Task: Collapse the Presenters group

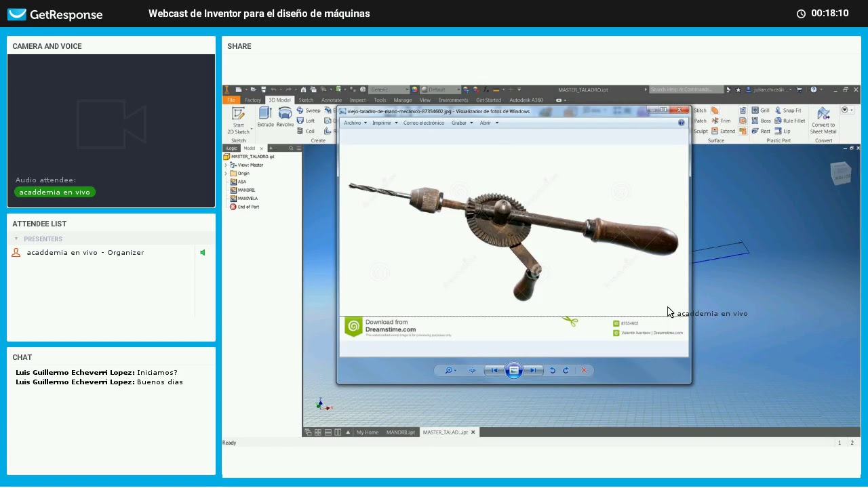Action: coord(16,239)
